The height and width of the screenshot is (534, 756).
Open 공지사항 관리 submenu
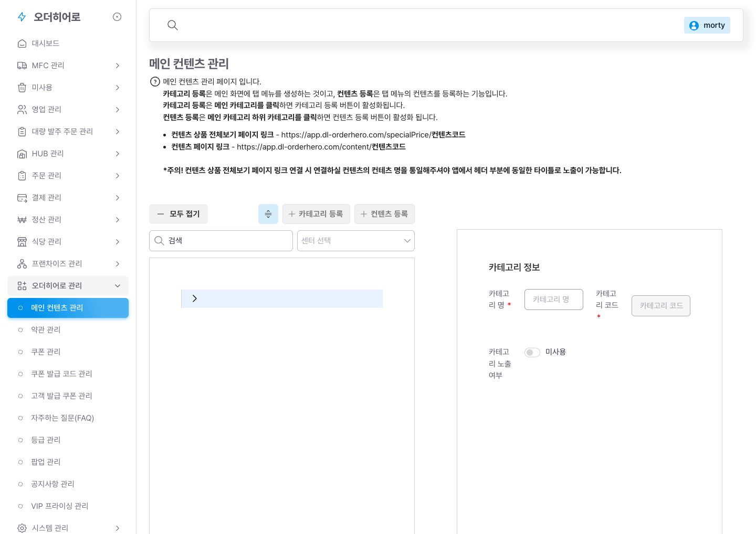68,484
